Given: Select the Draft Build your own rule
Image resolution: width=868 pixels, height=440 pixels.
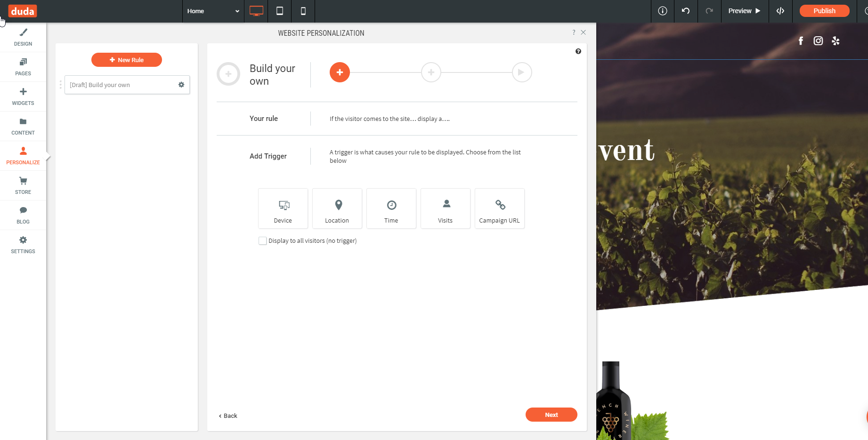Looking at the screenshot, I should [127, 85].
